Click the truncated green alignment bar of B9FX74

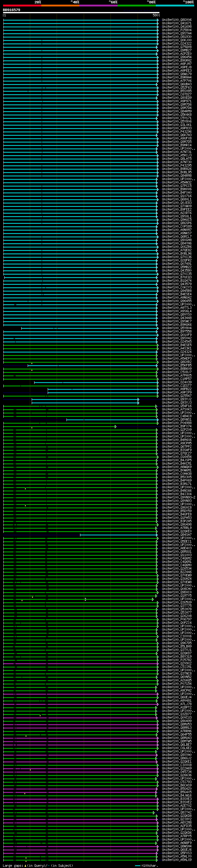click(x=60, y=426)
